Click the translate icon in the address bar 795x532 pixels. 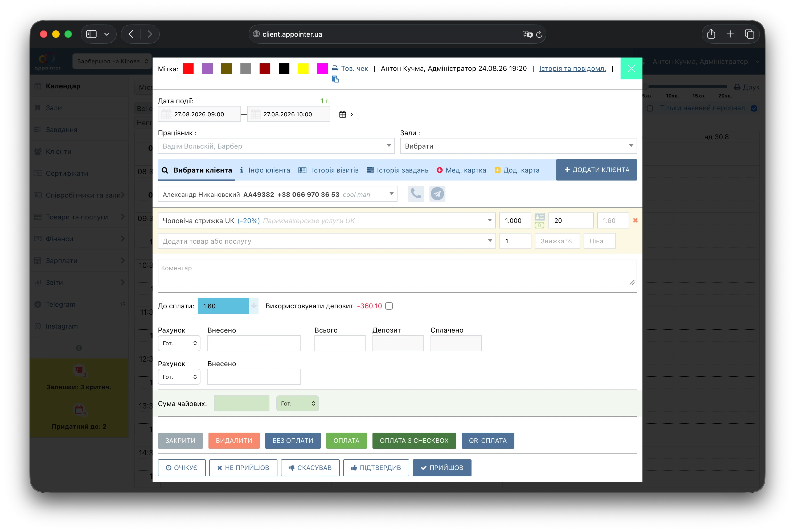point(527,34)
